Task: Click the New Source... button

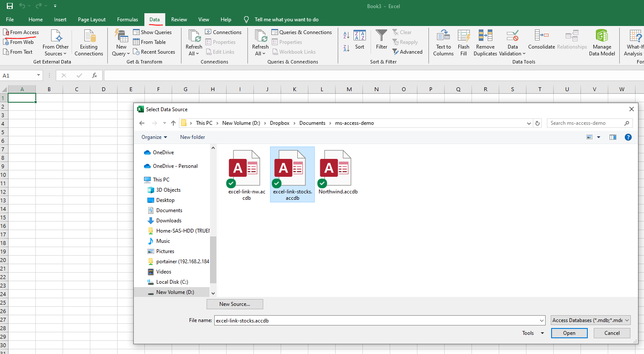Action: (x=235, y=304)
